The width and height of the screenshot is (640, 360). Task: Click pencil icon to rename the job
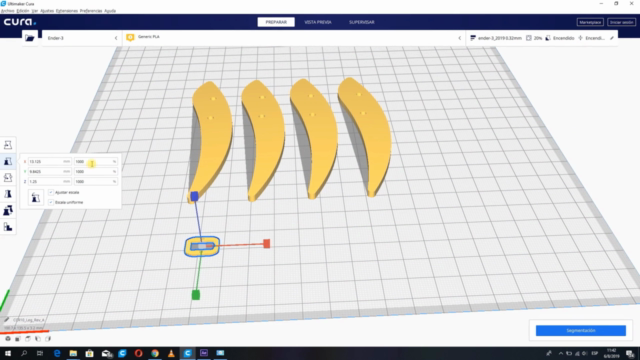click(x=6, y=320)
